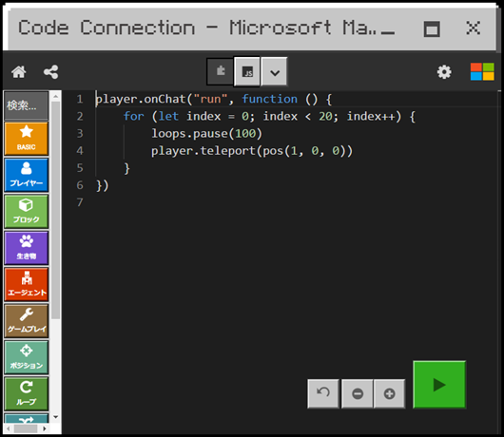This screenshot has height=437, width=504.
Task: Focus the toolbox search field 検索
Action: pyautogui.click(x=26, y=105)
